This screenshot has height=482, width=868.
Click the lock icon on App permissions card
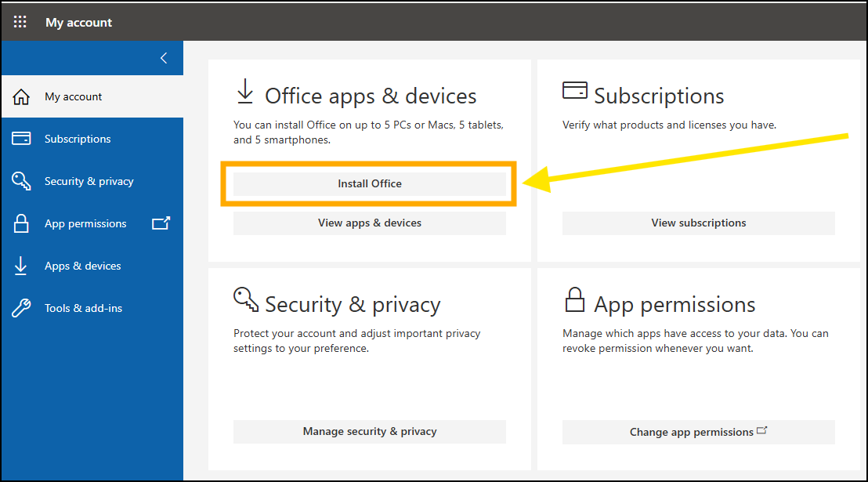(575, 298)
